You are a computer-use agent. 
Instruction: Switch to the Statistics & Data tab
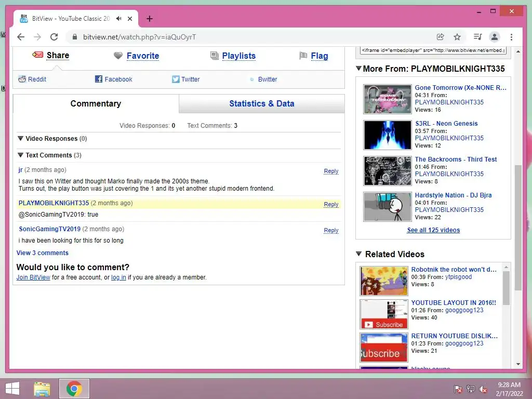pyautogui.click(x=262, y=103)
